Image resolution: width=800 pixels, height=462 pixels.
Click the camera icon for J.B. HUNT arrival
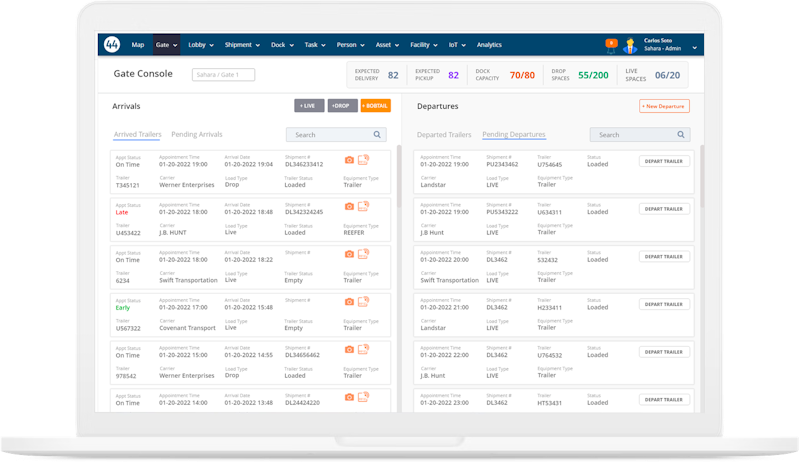349,206
